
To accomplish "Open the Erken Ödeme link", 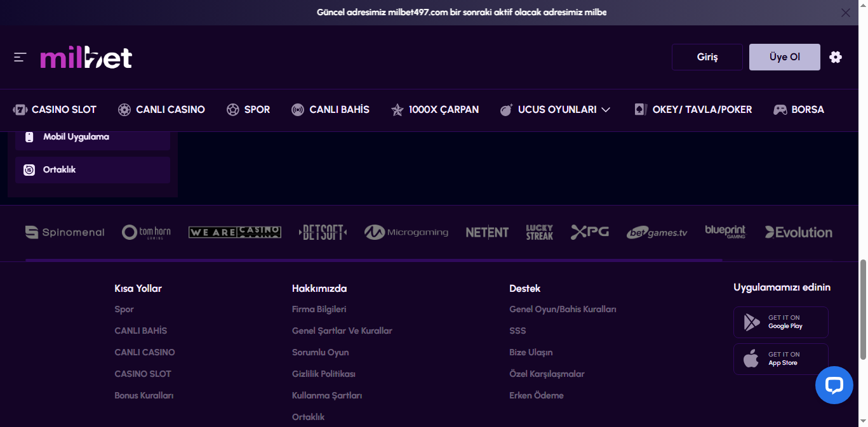I will pyautogui.click(x=537, y=396).
